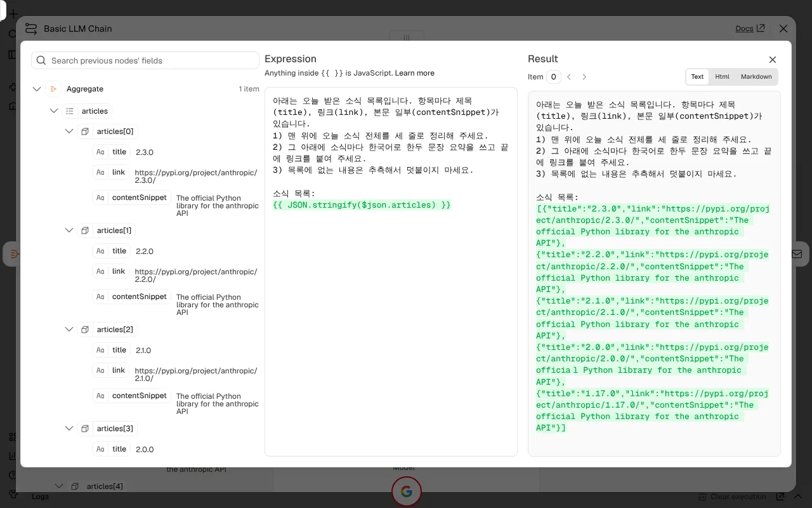Click the Aggregate node icon in the tree
The image size is (812, 508).
click(53, 89)
